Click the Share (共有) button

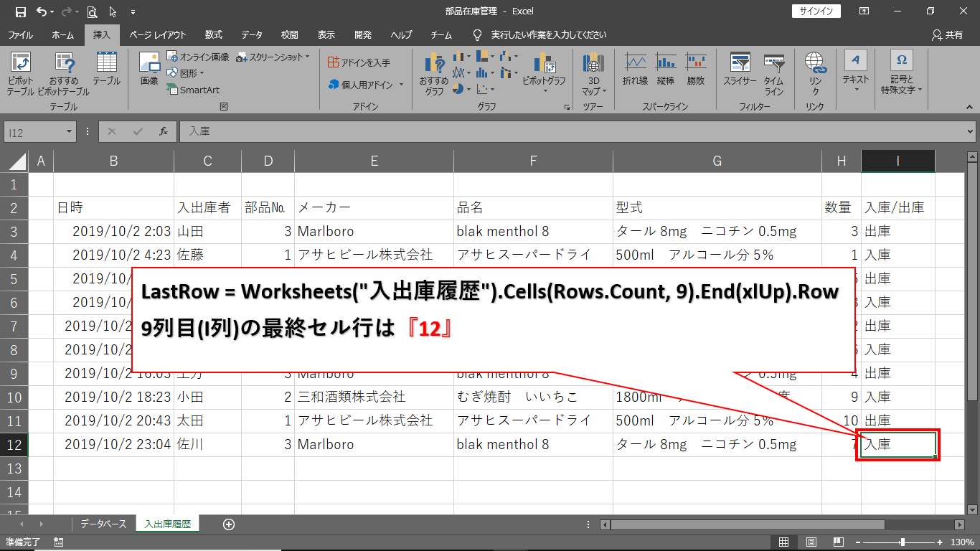tap(946, 34)
